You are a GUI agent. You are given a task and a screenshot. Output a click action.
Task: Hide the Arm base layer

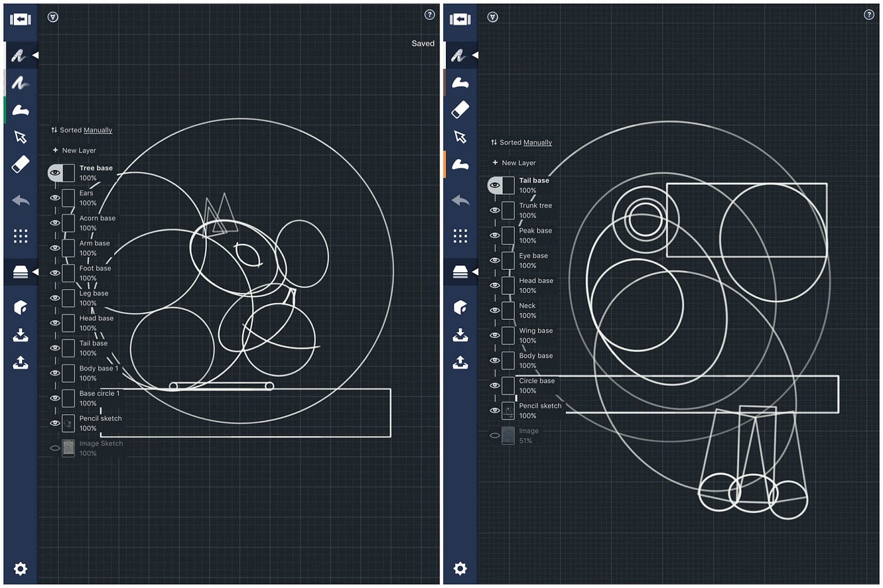click(55, 248)
